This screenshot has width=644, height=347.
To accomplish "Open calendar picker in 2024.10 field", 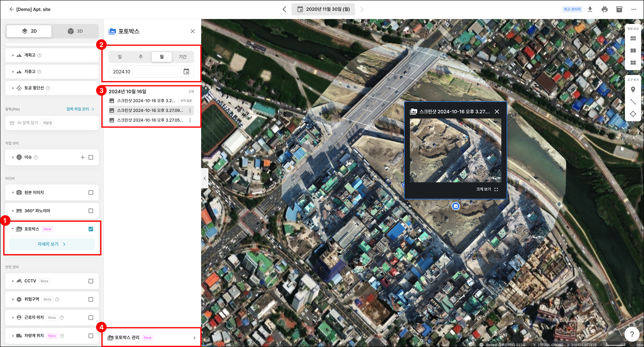I will 186,72.
